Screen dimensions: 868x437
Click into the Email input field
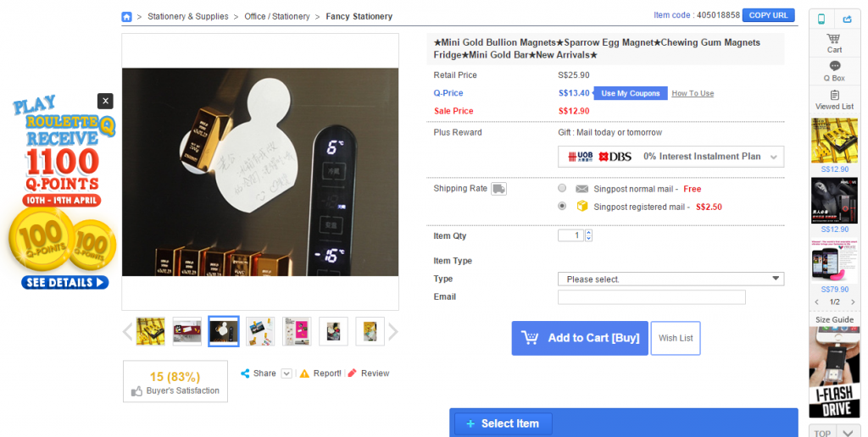pos(651,297)
